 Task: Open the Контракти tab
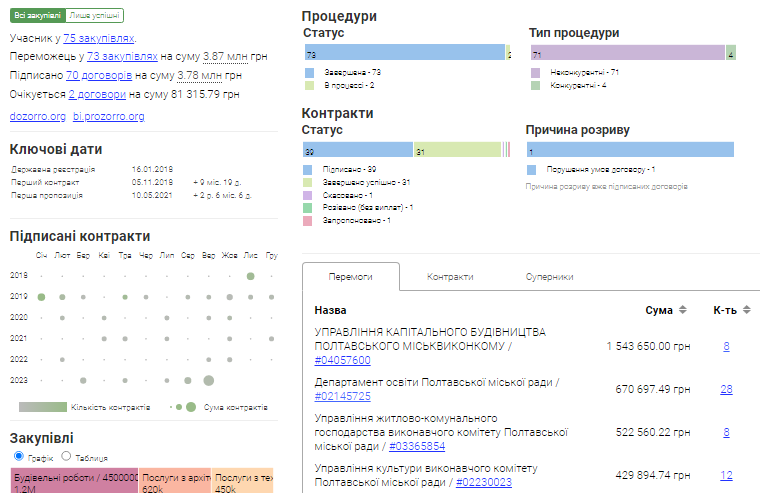[449, 277]
